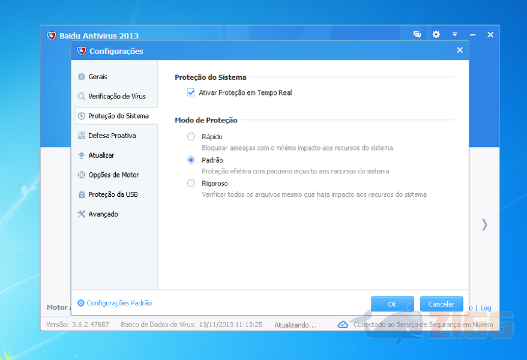Image resolution: width=527 pixels, height=360 pixels.
Task: Click the main window settings gear icon
Action: (436, 34)
